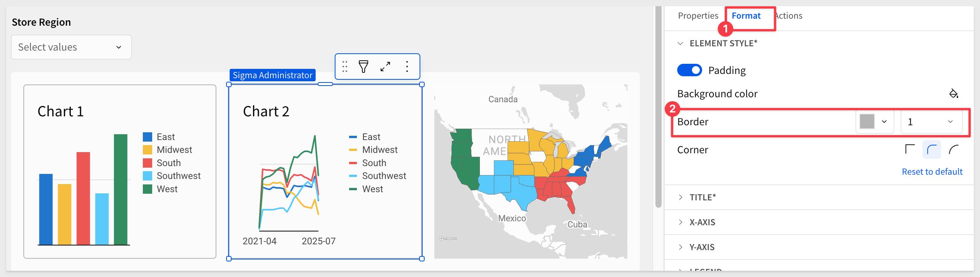
Task: Open the border width dropdown showing 1
Action: coord(931,122)
